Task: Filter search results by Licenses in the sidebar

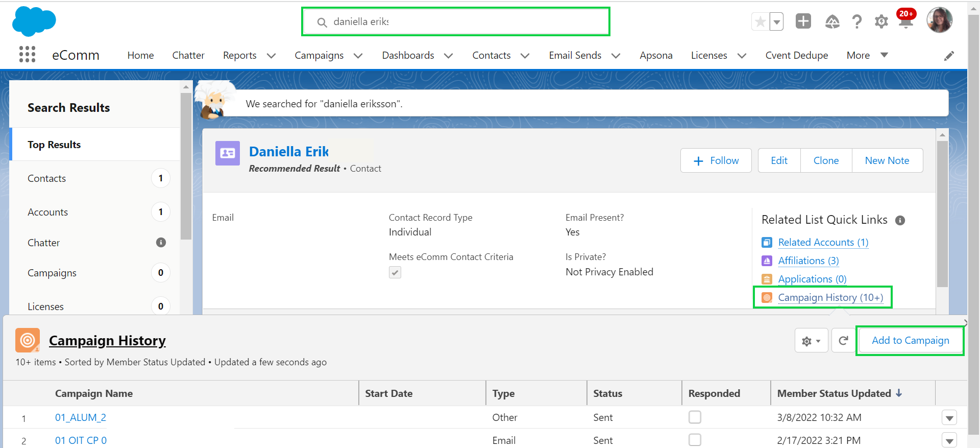Action: (x=95, y=306)
